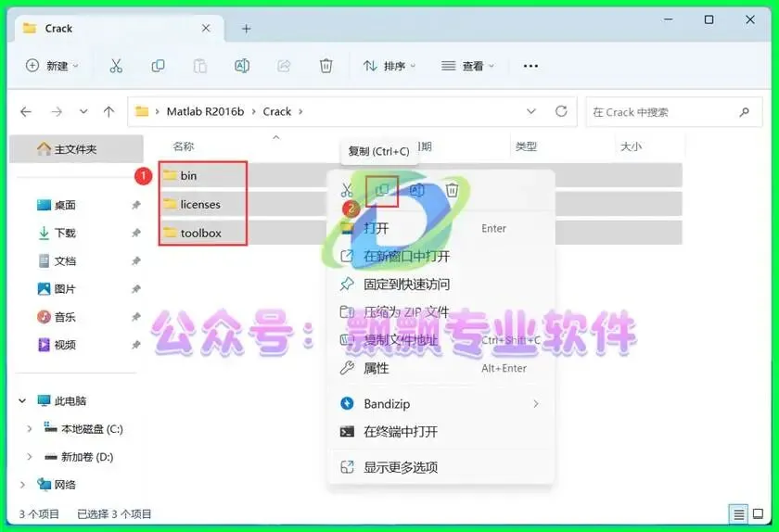The image size is (779, 532).
Task: Go forward with the right arrow
Action: tap(57, 112)
